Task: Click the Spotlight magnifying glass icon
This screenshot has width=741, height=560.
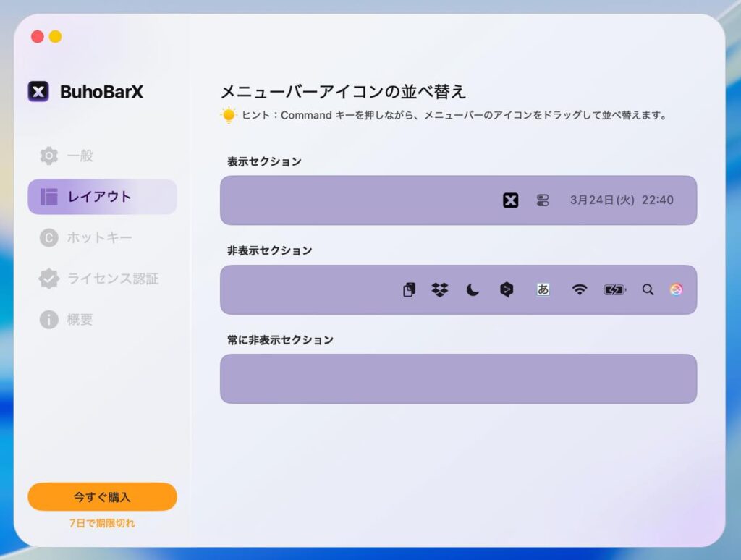Action: [648, 289]
